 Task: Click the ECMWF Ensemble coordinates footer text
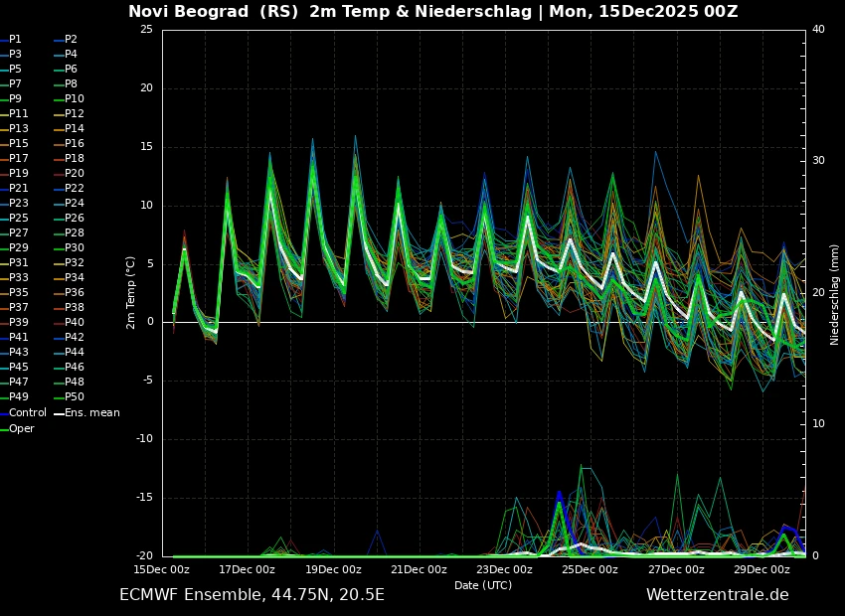click(252, 594)
